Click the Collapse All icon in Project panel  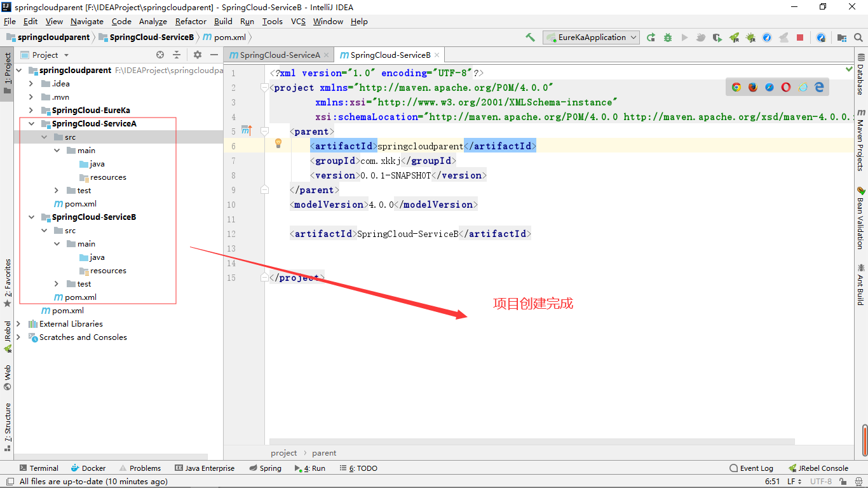pos(177,55)
